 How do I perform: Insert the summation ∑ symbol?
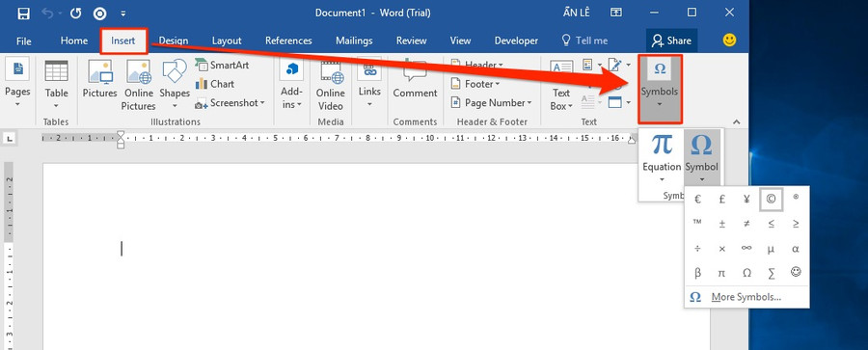[772, 273]
